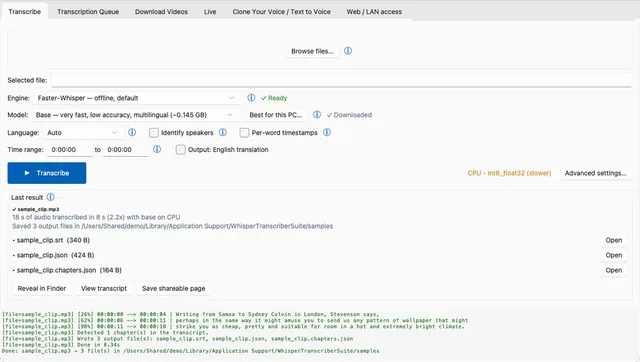
Task: Open the Web / LAN access tab
Action: click(374, 12)
